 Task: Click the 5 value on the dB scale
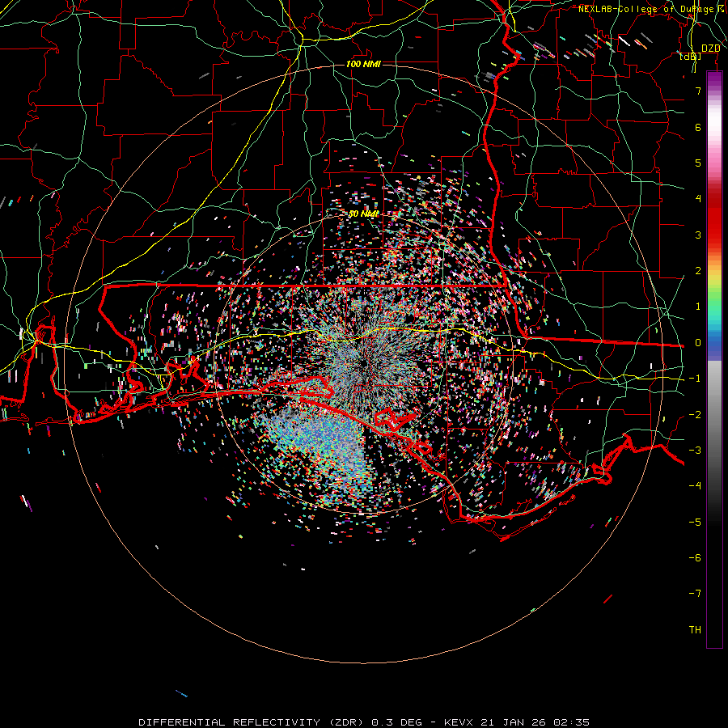click(x=698, y=163)
